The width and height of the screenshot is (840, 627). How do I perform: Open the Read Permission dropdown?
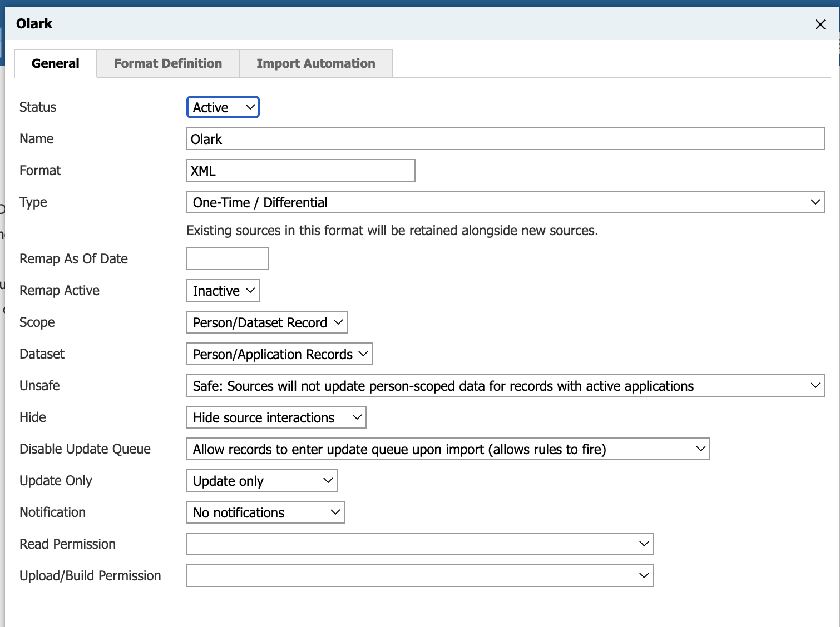(419, 544)
